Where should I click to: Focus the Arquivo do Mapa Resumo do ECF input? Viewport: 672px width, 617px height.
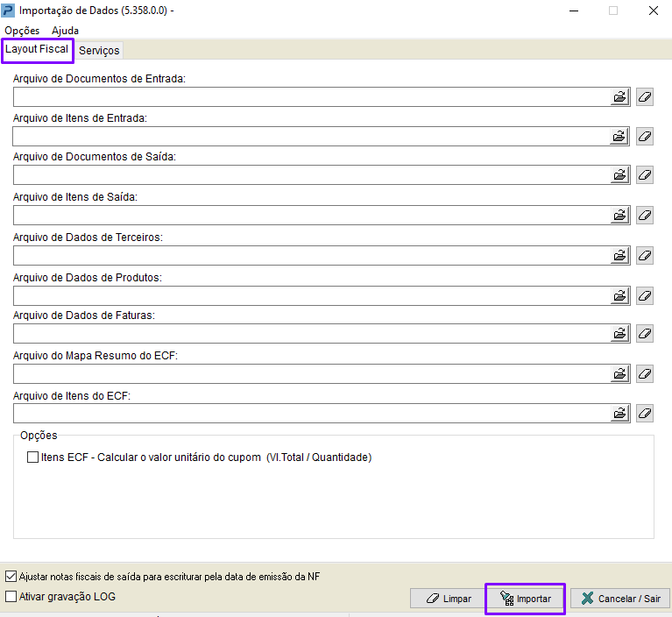point(312,374)
